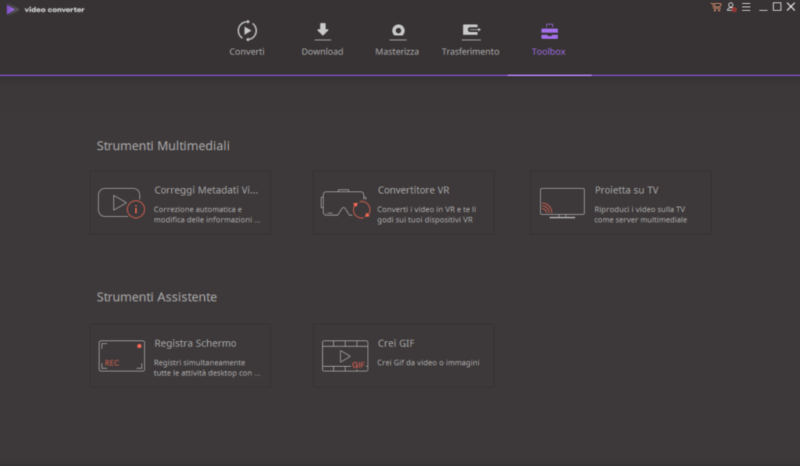This screenshot has width=800, height=466.
Task: Click the Trasferimento device icon
Action: coord(470,30)
